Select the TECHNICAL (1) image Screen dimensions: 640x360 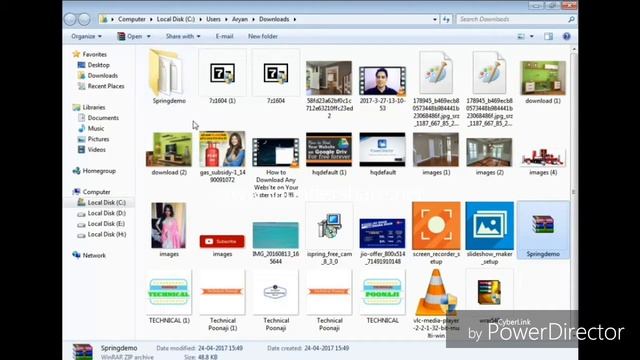[169, 292]
